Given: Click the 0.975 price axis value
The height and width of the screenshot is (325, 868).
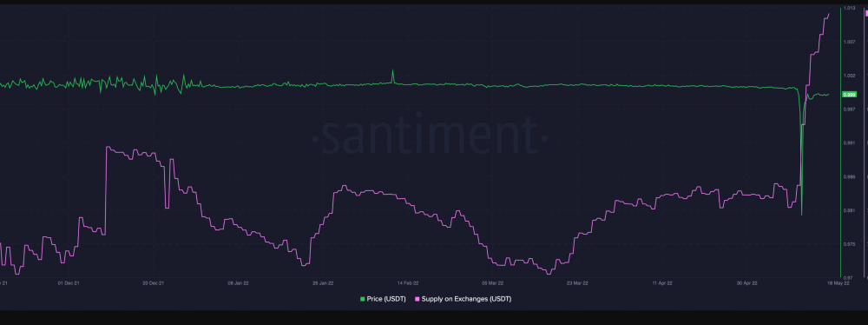Looking at the screenshot, I should click(x=849, y=244).
